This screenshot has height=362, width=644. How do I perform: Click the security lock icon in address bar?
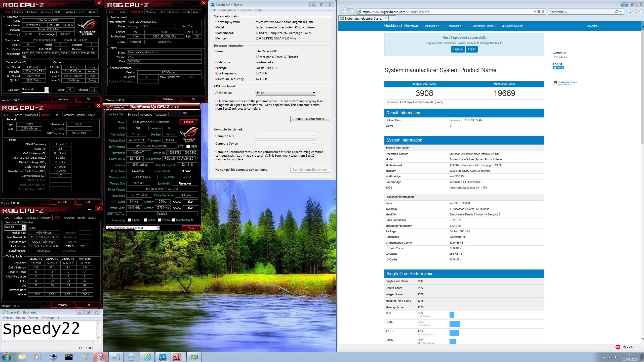pyautogui.click(x=539, y=12)
